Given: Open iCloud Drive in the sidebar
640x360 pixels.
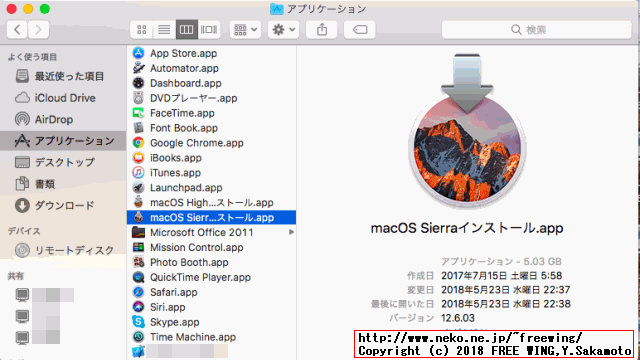Looking at the screenshot, I should click(x=63, y=98).
